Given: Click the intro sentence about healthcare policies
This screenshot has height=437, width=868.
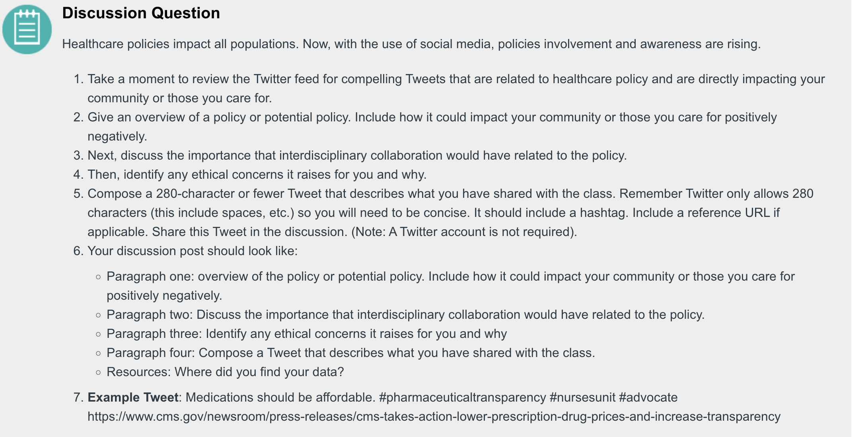Looking at the screenshot, I should 411,44.
